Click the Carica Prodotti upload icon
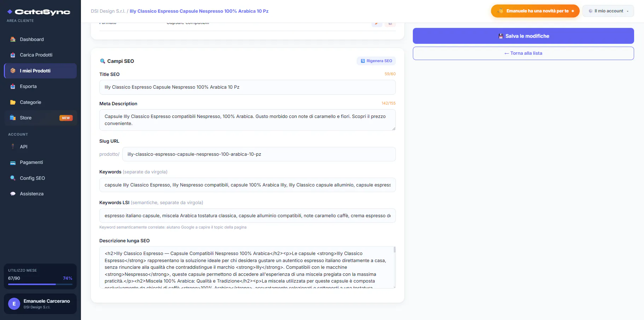Viewport: 644px width, 320px height. [x=13, y=55]
